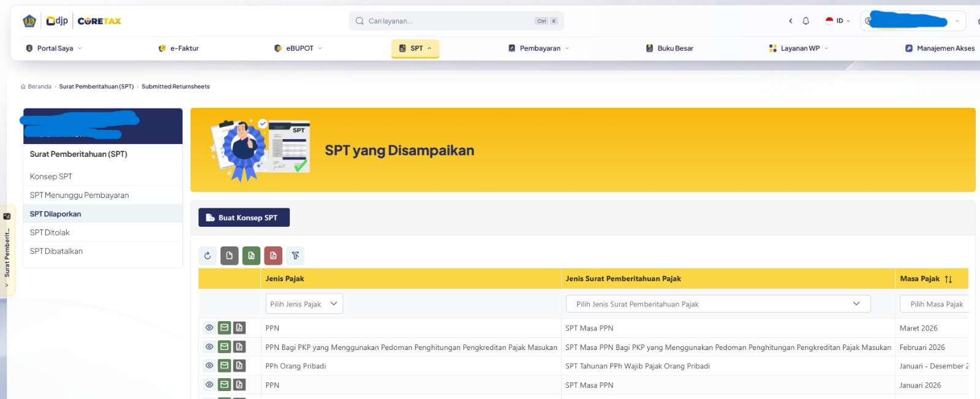
Task: Download PDF for Februari 2026 row
Action: (239, 347)
